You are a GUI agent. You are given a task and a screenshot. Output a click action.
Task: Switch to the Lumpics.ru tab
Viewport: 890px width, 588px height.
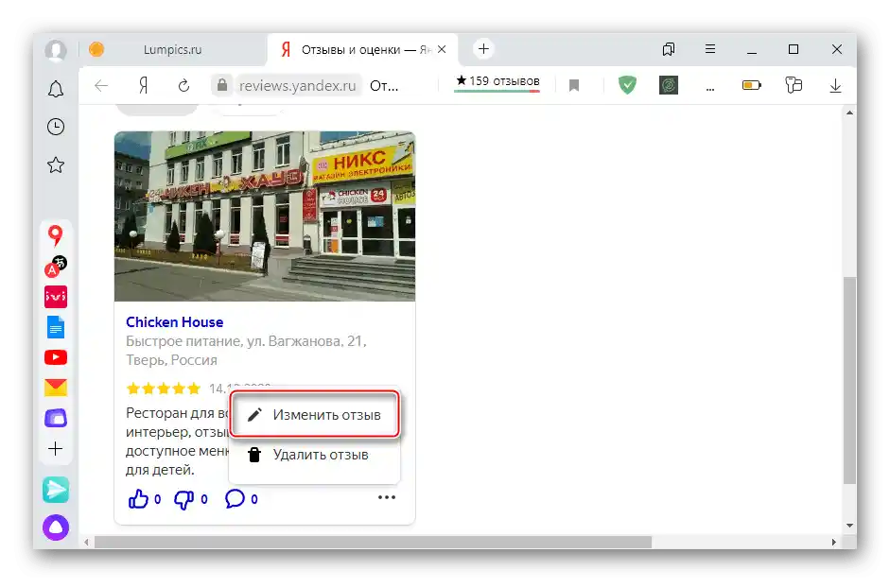[172, 50]
